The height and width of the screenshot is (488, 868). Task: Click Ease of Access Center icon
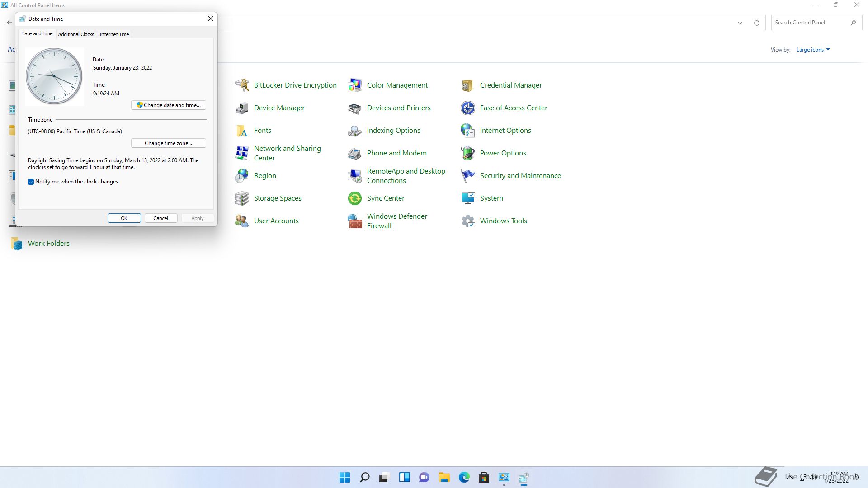point(468,108)
